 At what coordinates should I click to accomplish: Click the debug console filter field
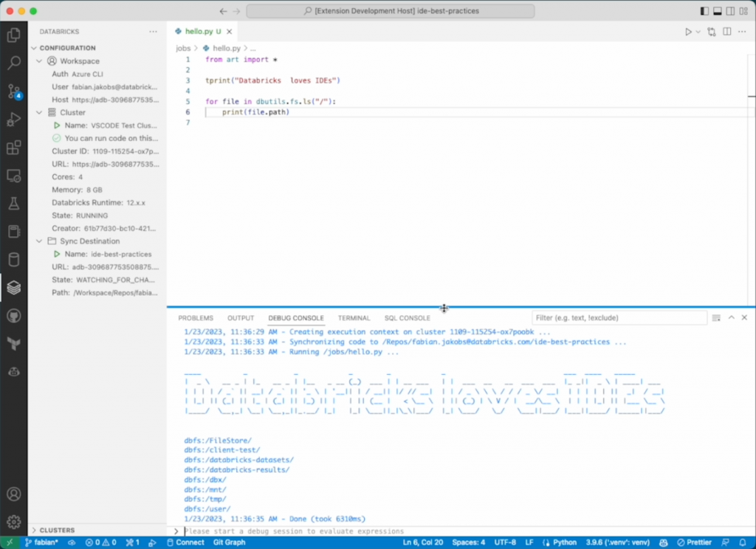pos(619,317)
